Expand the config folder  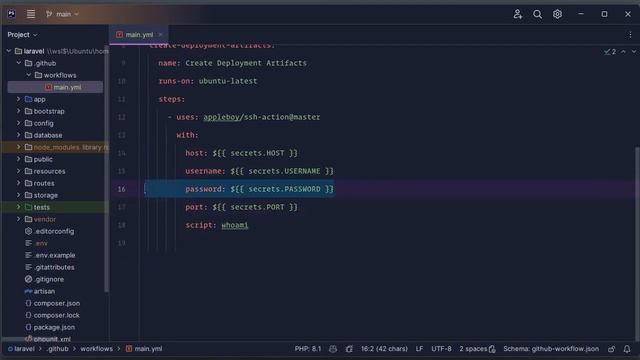click(x=18, y=123)
